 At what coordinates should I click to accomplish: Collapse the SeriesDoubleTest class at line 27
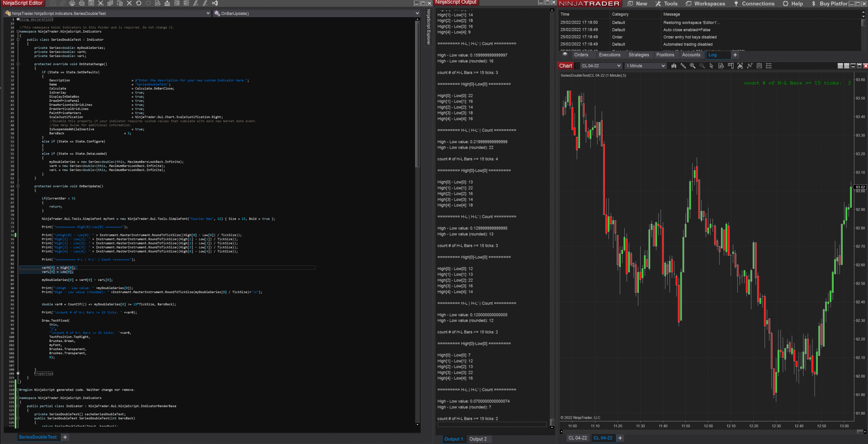(18, 40)
